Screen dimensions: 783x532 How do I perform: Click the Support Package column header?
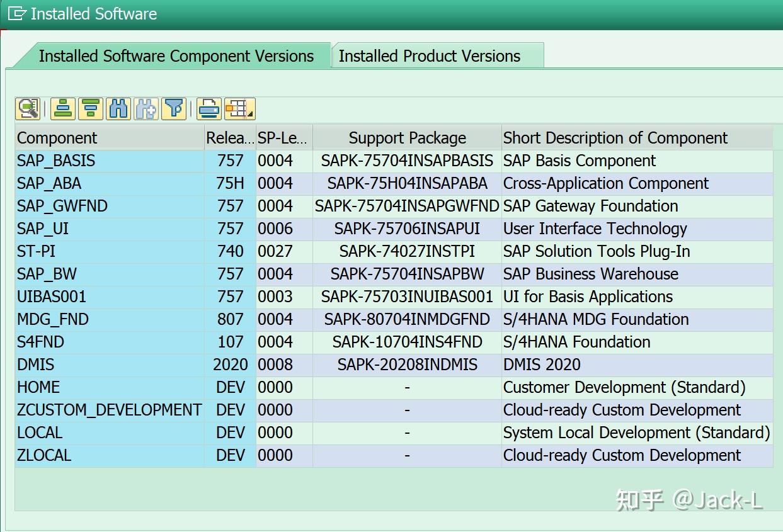[x=407, y=138]
